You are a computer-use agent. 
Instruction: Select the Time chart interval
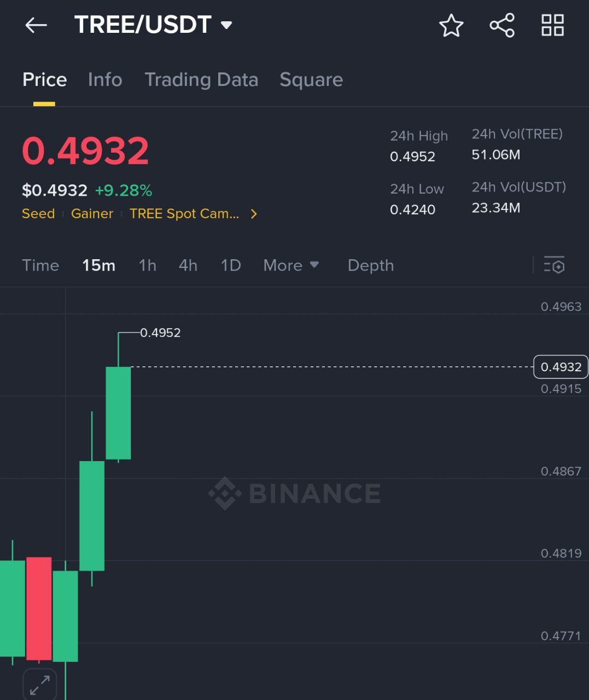coord(40,265)
